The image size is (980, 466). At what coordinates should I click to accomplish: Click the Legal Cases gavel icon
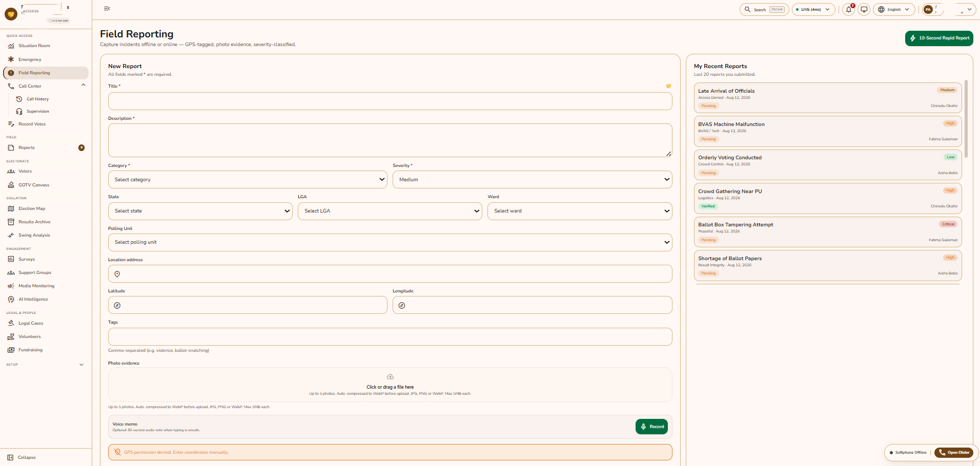pyautogui.click(x=11, y=323)
